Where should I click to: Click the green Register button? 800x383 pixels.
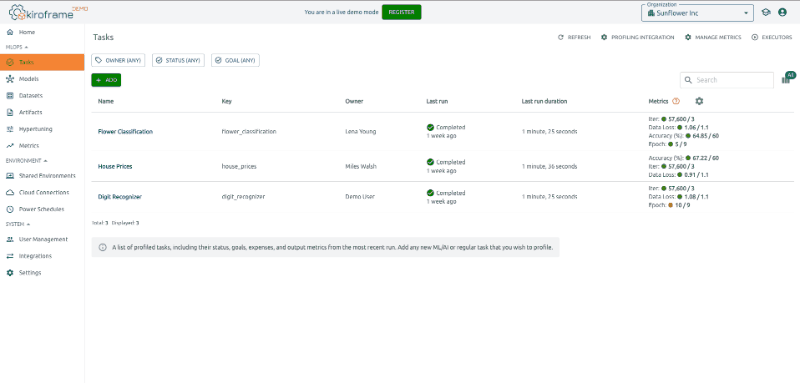[x=402, y=12]
